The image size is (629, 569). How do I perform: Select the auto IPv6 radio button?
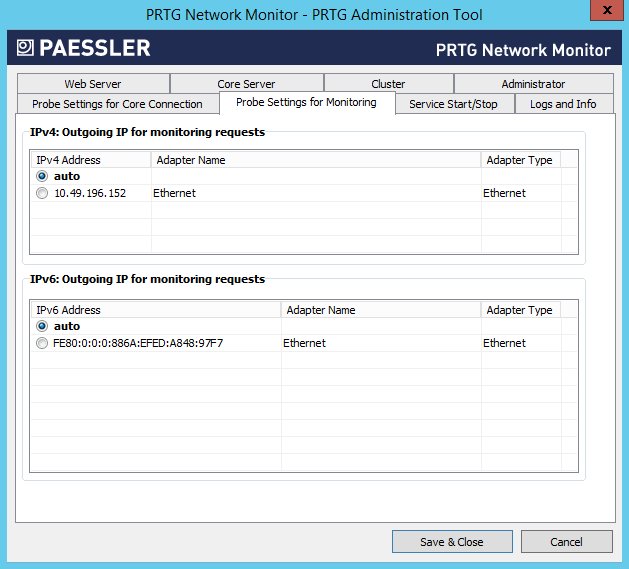click(x=42, y=326)
